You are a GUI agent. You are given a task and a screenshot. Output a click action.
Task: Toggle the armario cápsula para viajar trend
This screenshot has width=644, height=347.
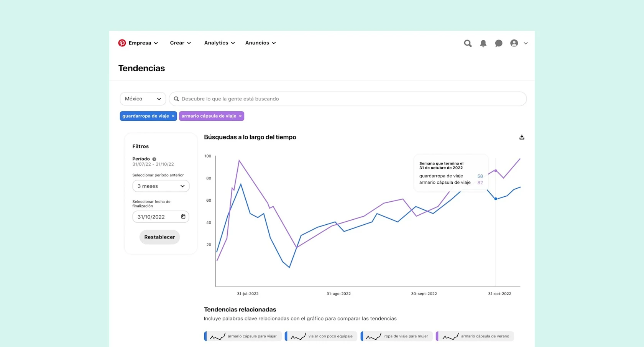[242, 336]
